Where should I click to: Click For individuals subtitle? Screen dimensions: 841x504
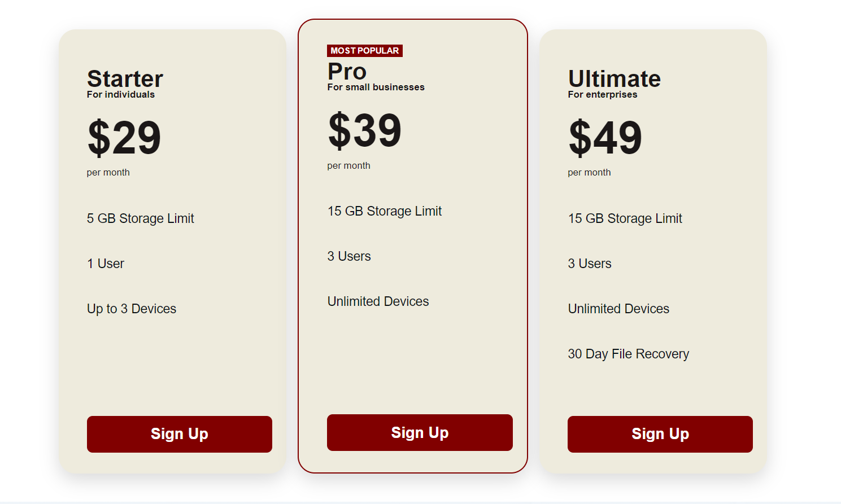point(121,94)
